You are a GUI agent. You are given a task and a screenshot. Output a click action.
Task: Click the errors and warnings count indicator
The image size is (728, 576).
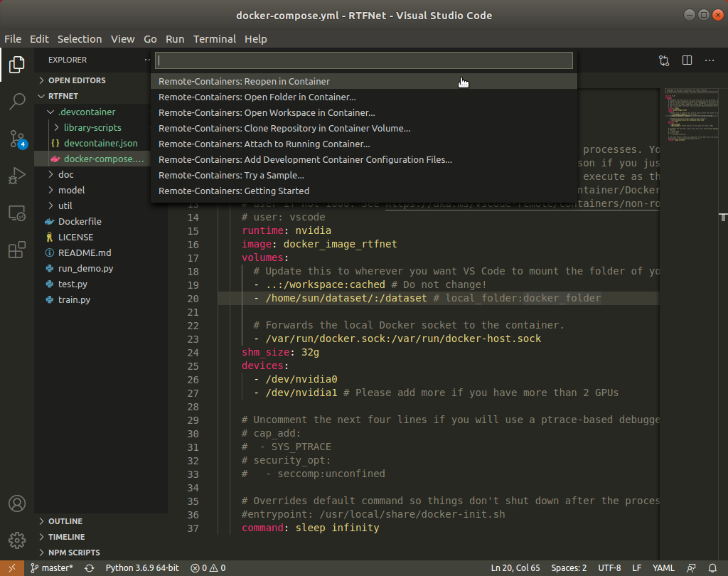208,568
